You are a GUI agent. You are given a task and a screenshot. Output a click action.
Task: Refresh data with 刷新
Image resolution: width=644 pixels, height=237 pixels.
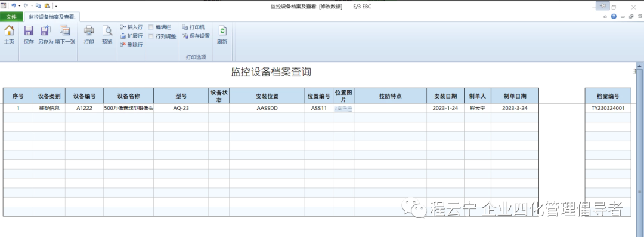[x=222, y=35]
